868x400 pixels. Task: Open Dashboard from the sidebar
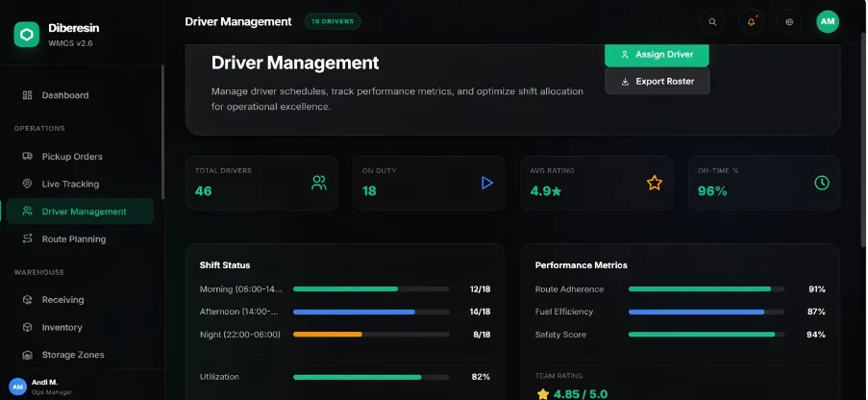pos(81,95)
